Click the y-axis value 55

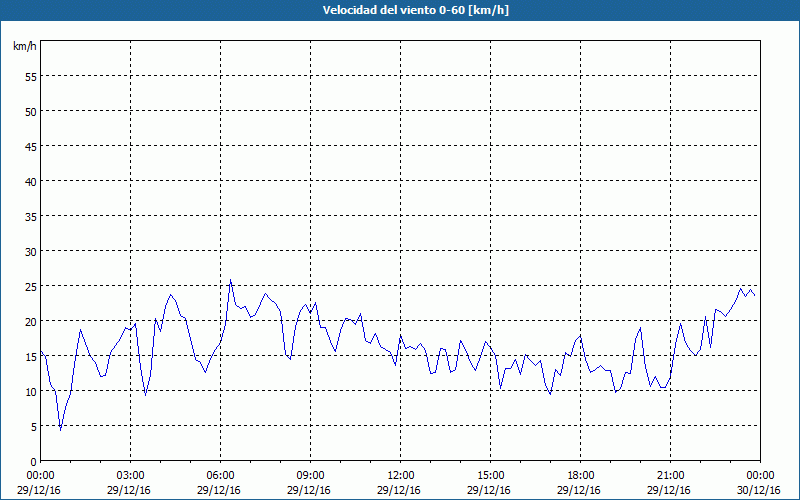[x=31, y=77]
